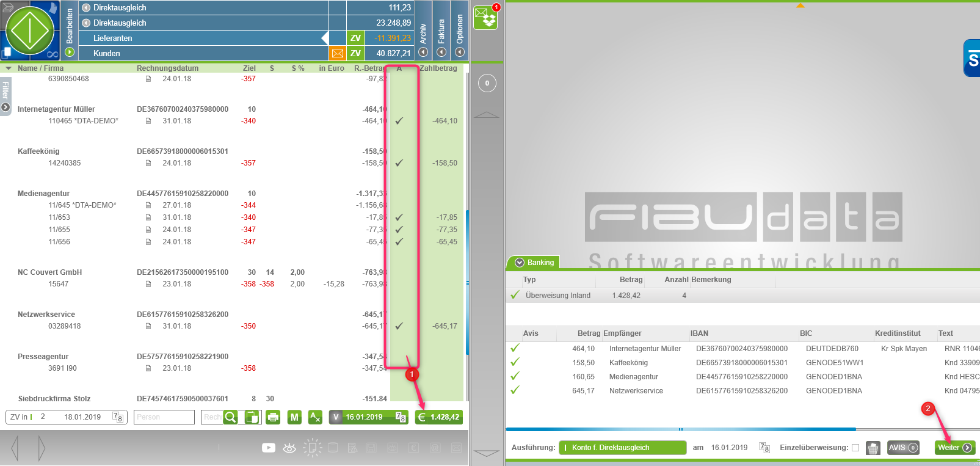Screen dimensions: 980x466
Task: Click into the Person input field
Action: (164, 417)
